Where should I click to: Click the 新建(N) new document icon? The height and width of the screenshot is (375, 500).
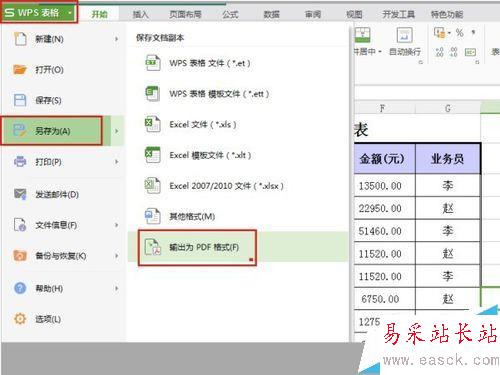20,39
